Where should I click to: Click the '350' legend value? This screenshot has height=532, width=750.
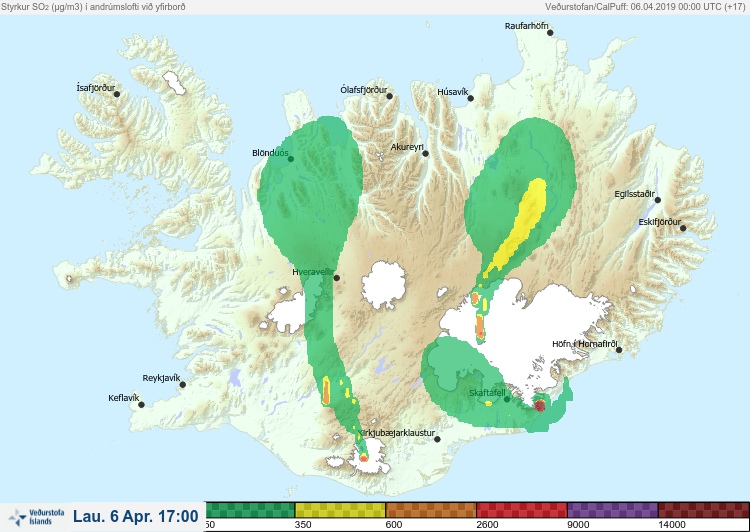pos(303,525)
